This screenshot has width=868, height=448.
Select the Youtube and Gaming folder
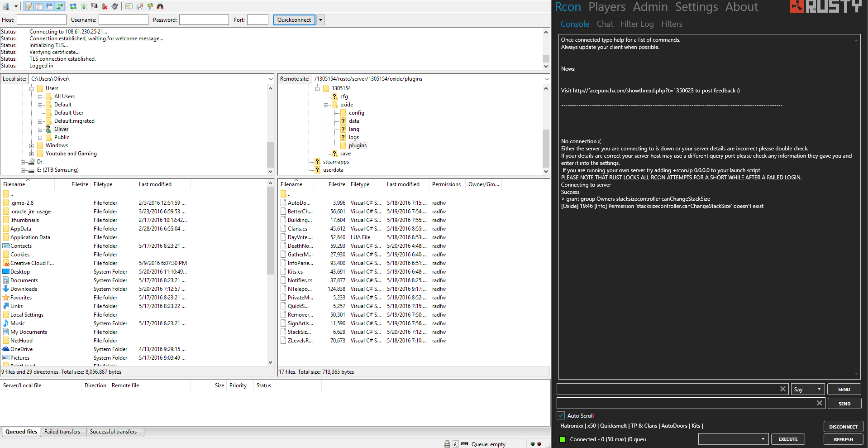[71, 154]
